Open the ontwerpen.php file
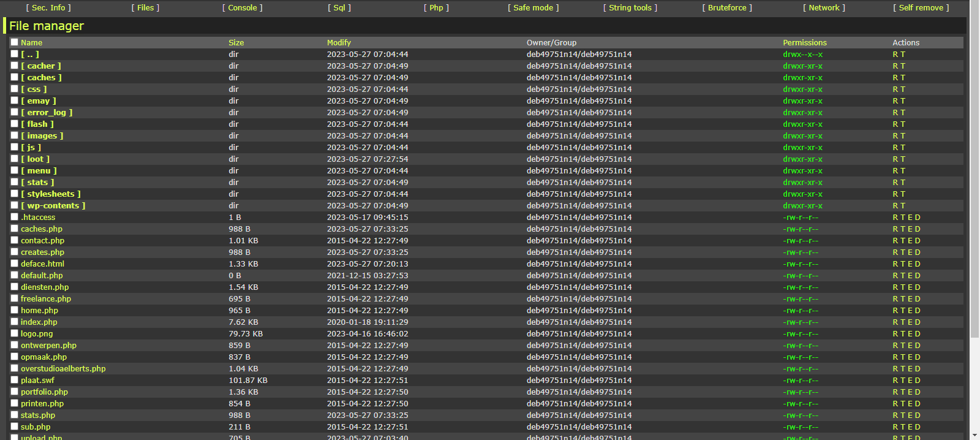The height and width of the screenshot is (440, 980). [x=48, y=346]
